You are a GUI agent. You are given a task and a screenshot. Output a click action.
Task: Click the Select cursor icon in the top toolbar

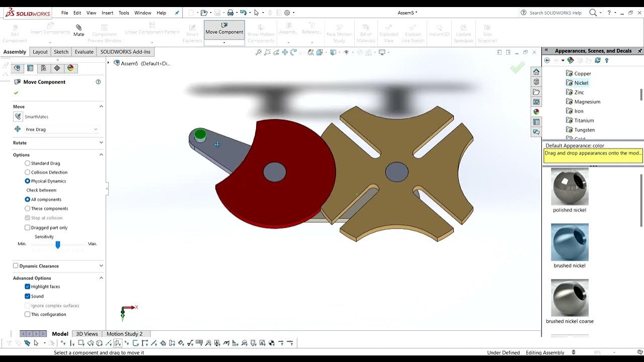point(257,13)
